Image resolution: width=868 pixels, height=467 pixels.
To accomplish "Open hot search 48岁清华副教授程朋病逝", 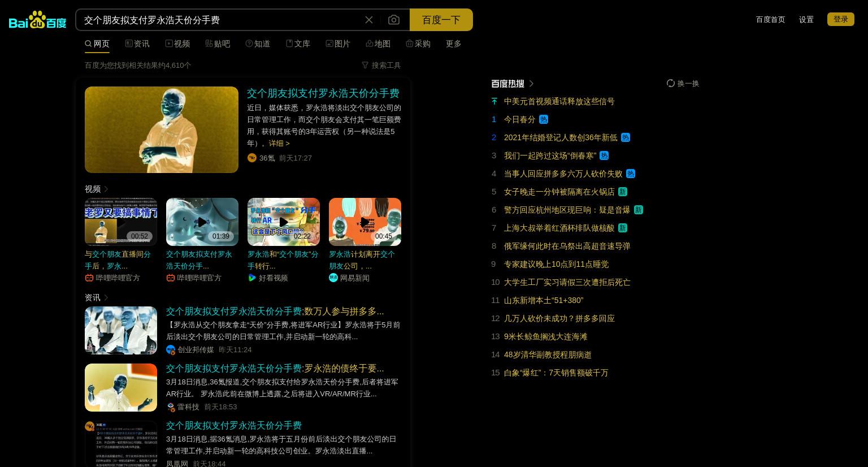I will point(548,354).
